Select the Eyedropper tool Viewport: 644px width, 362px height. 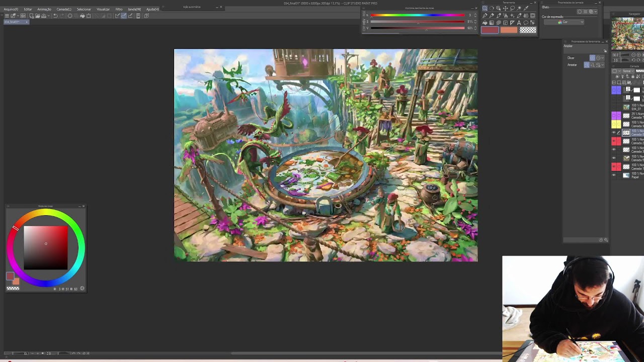pyautogui.click(x=526, y=9)
